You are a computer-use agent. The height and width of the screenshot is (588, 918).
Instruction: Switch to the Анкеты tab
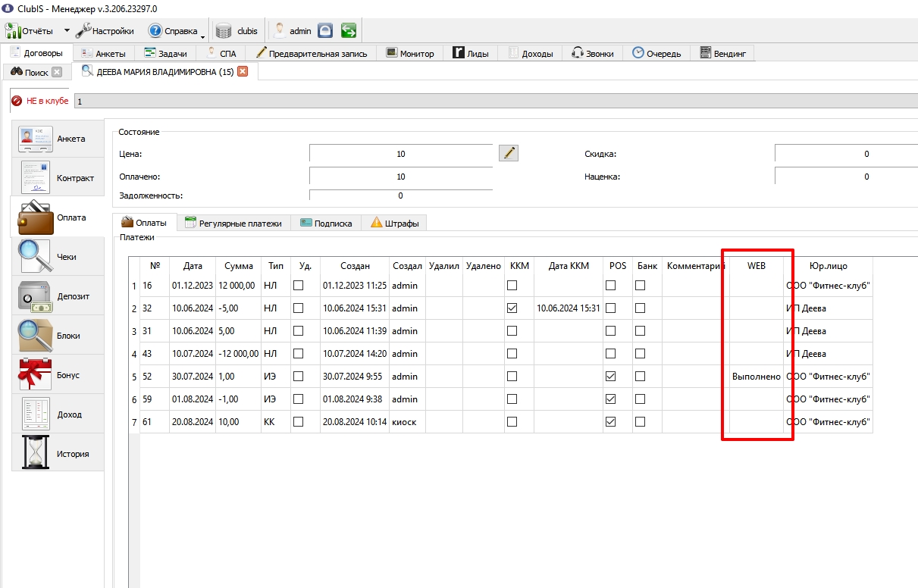click(105, 54)
